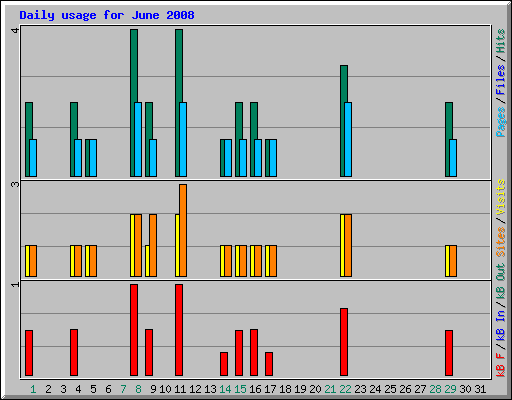Viewport: 512px width, 400px height.
Task: Click the yellow visits bar for June 4
Action: click(72, 261)
